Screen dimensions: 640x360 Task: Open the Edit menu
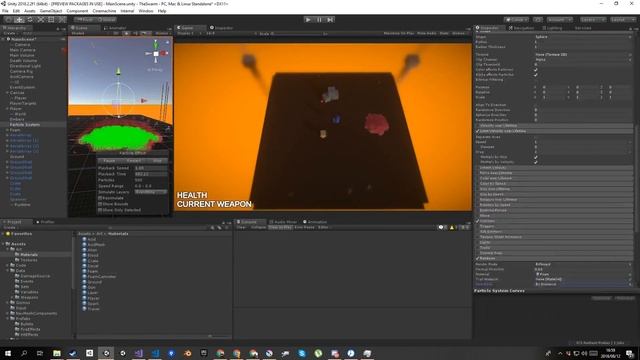[16, 11]
